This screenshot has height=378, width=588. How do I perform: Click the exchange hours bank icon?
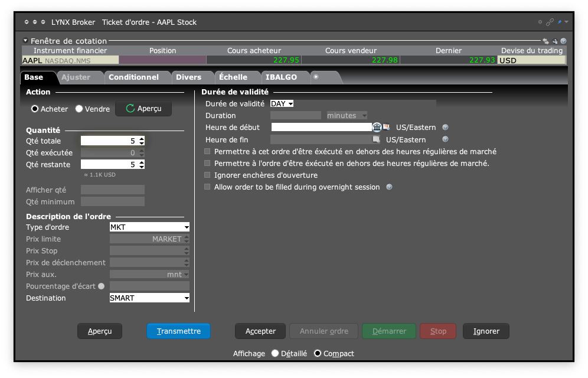[x=377, y=127]
